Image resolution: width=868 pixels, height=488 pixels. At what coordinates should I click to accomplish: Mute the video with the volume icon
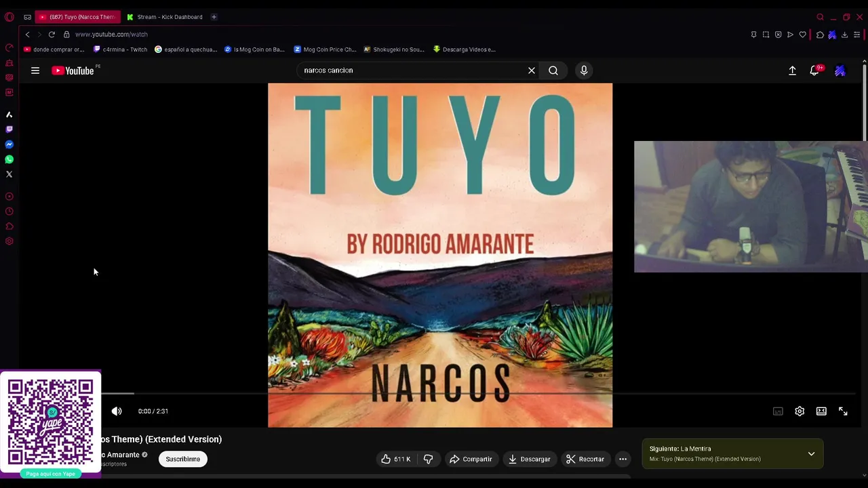(x=117, y=411)
